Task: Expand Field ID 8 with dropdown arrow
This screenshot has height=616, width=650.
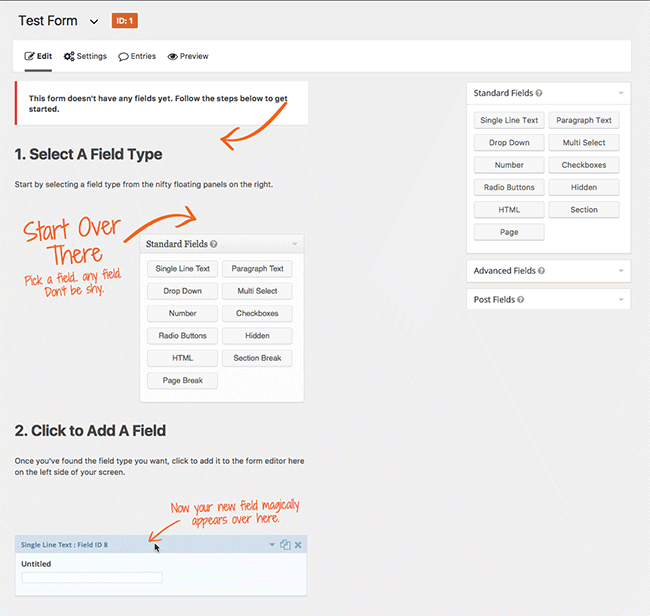Action: pyautogui.click(x=272, y=545)
